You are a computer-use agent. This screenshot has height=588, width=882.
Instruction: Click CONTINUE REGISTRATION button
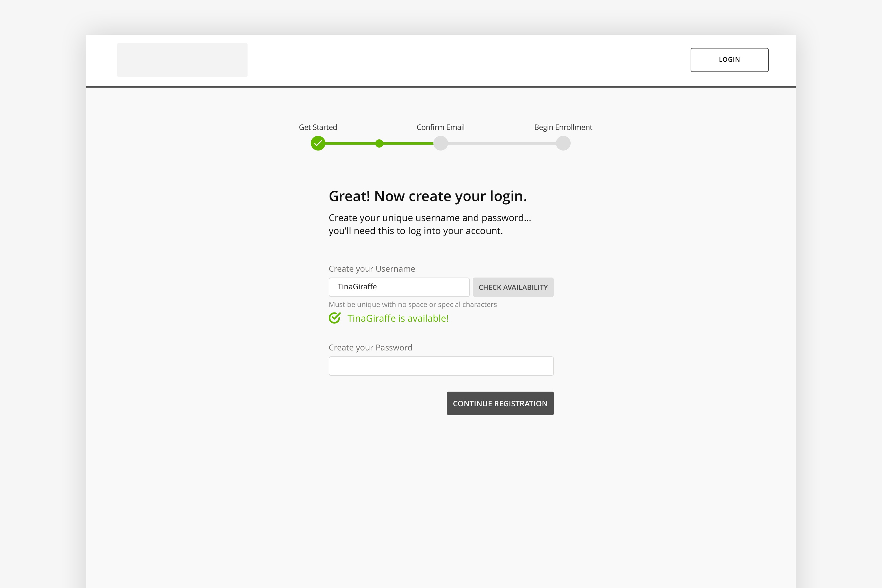[500, 403]
